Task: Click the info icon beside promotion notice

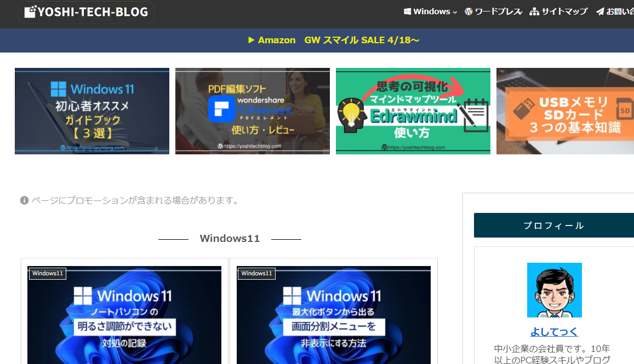Action: click(x=24, y=200)
